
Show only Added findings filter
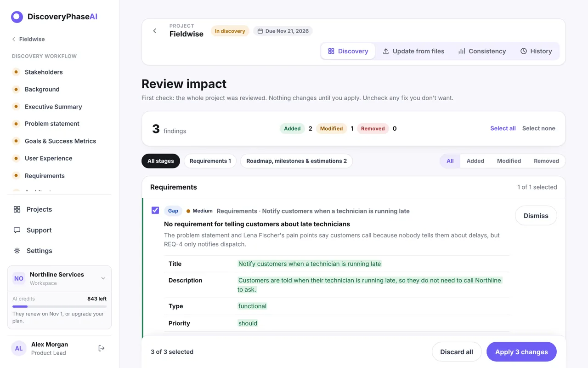[x=475, y=161]
